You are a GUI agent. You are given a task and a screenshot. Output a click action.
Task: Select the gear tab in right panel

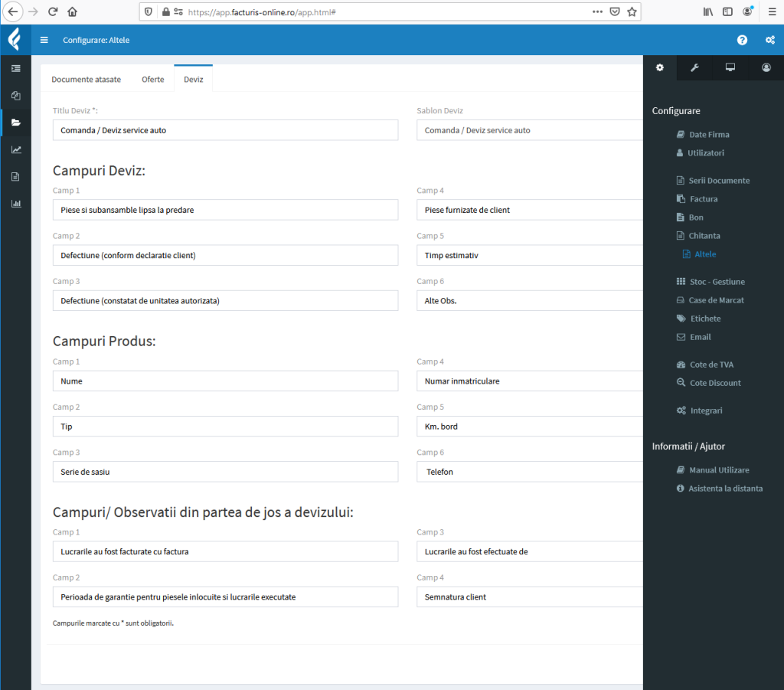click(x=660, y=67)
